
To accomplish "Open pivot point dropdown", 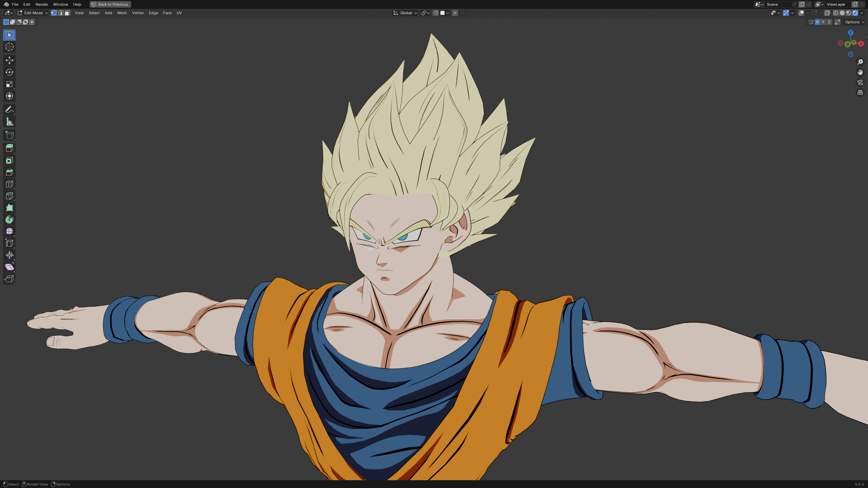I will click(425, 13).
